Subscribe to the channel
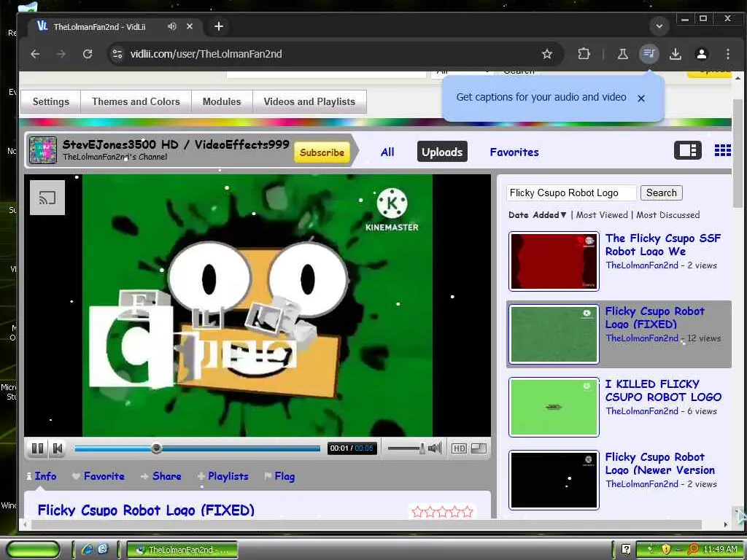 tap(322, 152)
